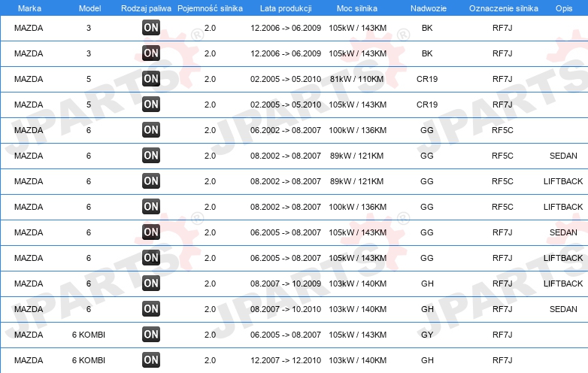Viewport: 588px width, 373px height.
Task: Select the 81kW / 110KM power cell
Action: click(357, 79)
